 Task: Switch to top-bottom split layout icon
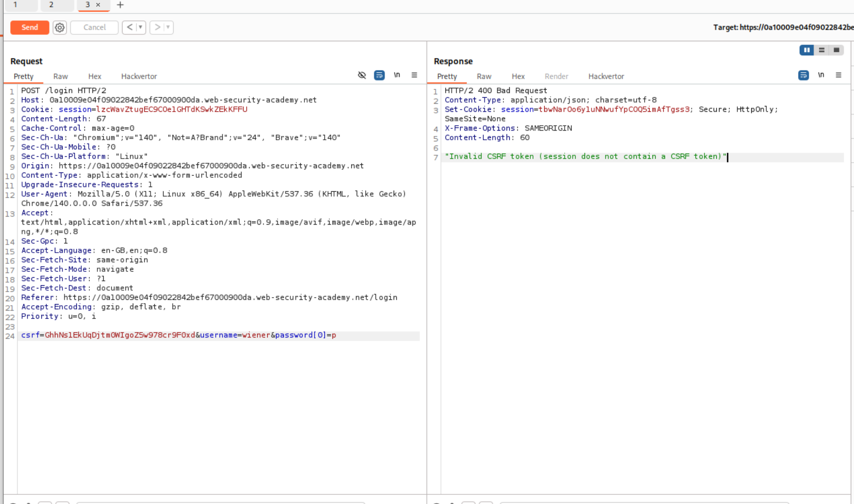coord(822,50)
